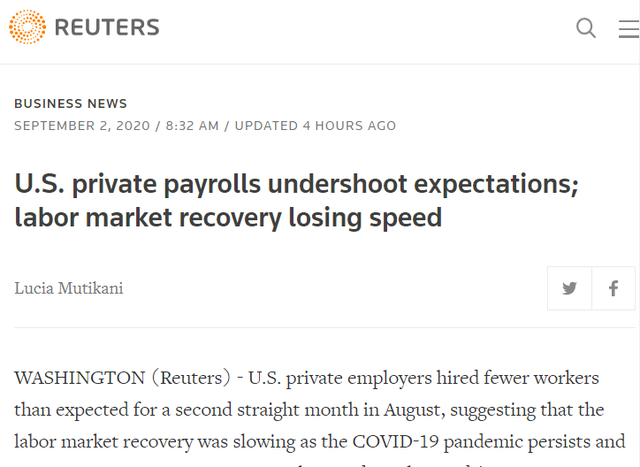The height and width of the screenshot is (467, 640).
Task: Click the 'labor market recovery losing speed' headline line
Action: coord(228,217)
